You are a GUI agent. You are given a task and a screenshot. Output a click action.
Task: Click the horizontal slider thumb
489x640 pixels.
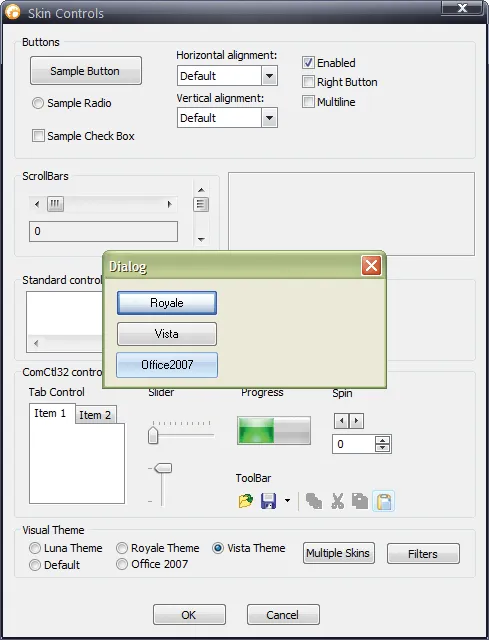pos(153,435)
